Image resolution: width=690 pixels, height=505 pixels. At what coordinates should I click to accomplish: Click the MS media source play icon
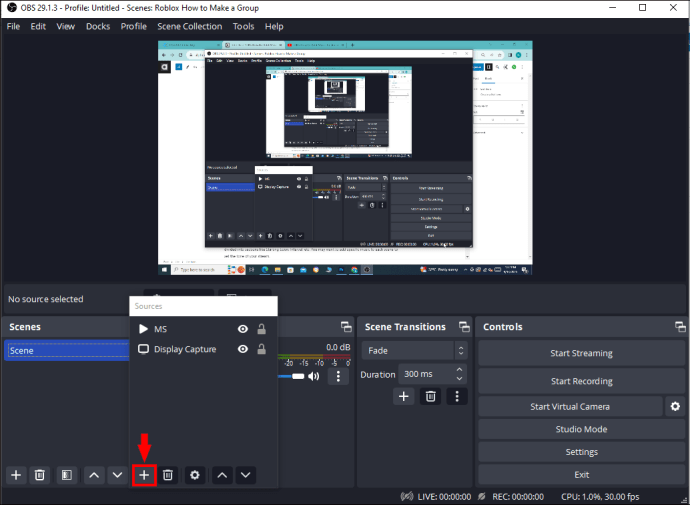point(143,329)
